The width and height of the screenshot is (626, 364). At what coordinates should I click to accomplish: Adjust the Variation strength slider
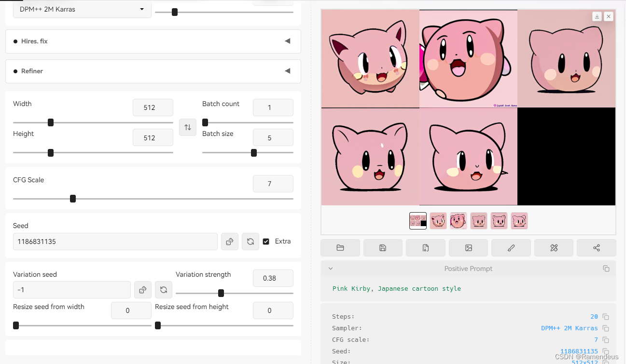(x=235, y=293)
